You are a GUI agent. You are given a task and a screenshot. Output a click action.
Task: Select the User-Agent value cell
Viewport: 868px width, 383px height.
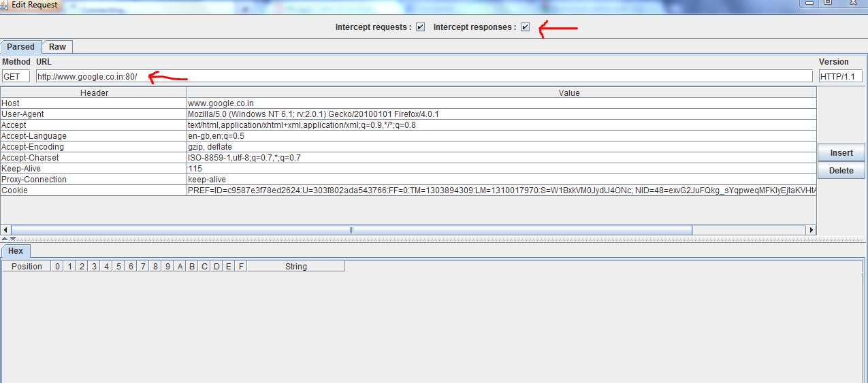click(501, 114)
